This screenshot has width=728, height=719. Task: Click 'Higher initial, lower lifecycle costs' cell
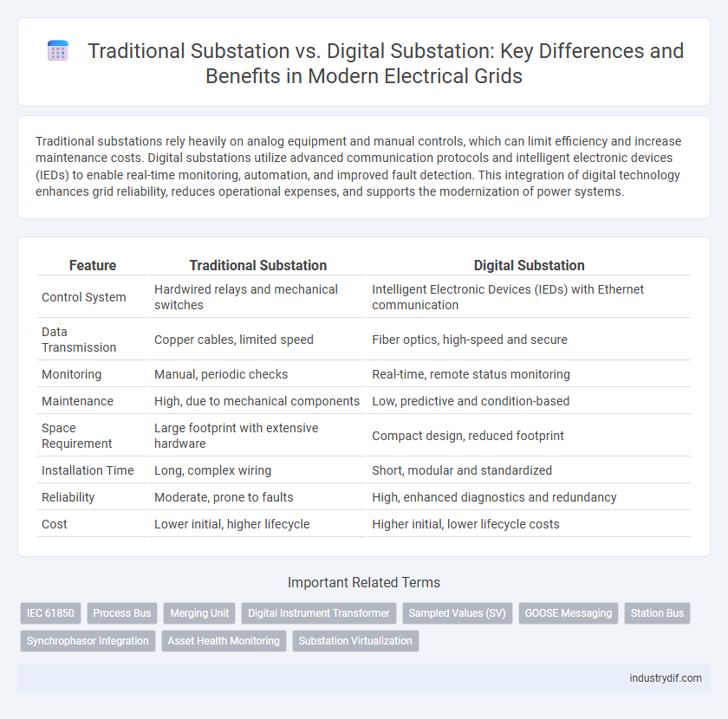coord(529,524)
